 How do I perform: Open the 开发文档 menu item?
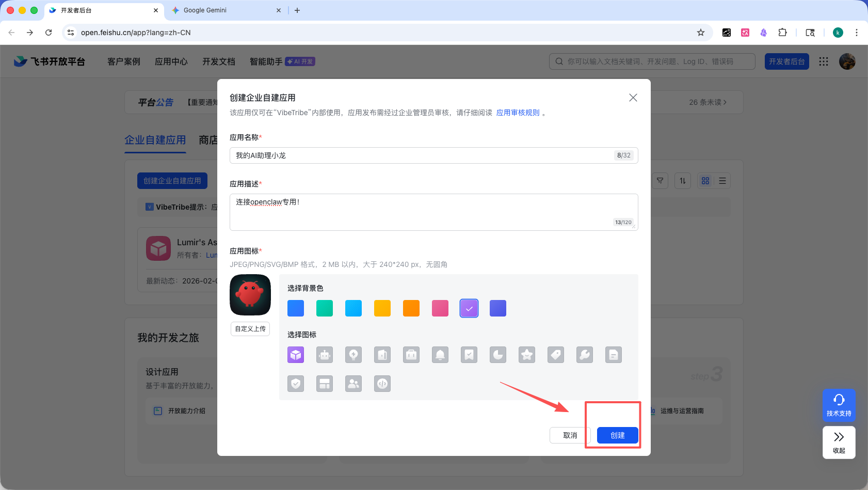tap(218, 61)
